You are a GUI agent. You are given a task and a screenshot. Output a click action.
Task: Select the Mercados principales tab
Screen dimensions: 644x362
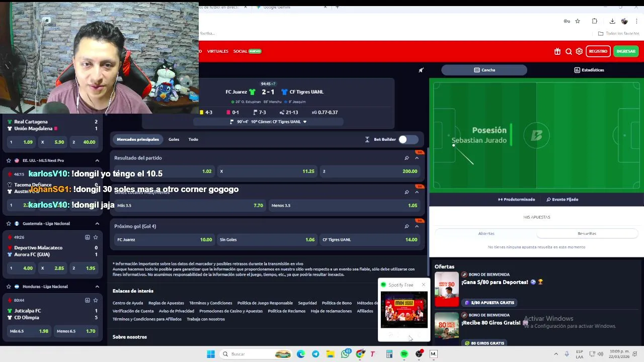pos(138,139)
